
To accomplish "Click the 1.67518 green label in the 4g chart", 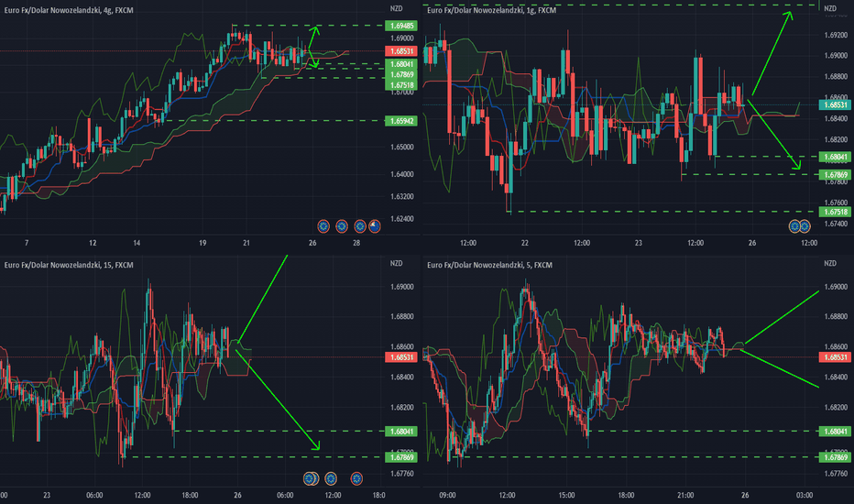I will [x=401, y=85].
